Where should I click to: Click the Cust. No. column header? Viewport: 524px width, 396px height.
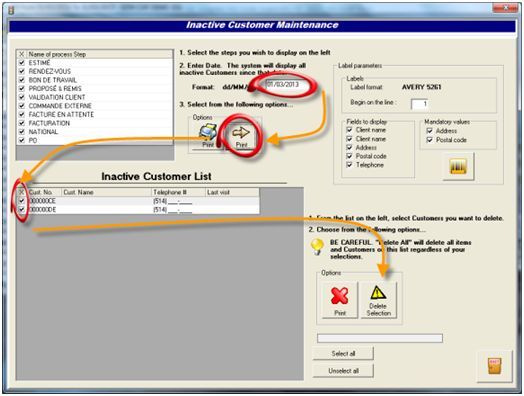[x=44, y=192]
